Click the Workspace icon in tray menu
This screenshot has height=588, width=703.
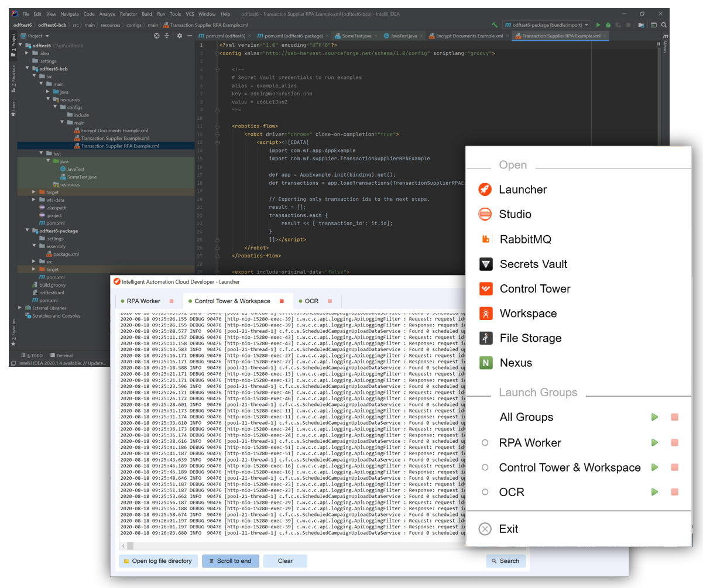click(485, 313)
